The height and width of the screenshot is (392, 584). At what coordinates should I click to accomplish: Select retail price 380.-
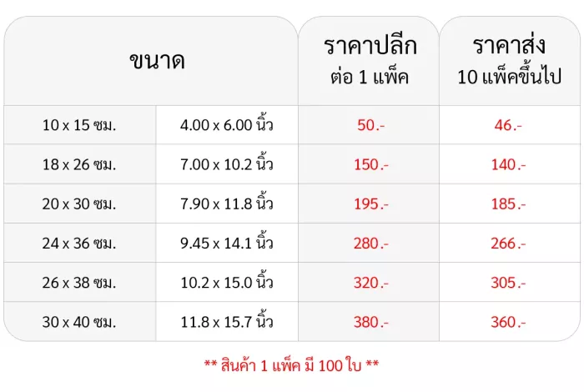click(371, 322)
